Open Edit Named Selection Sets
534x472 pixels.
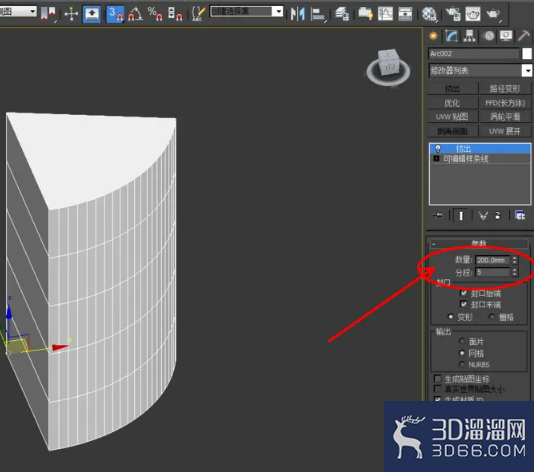point(198,14)
